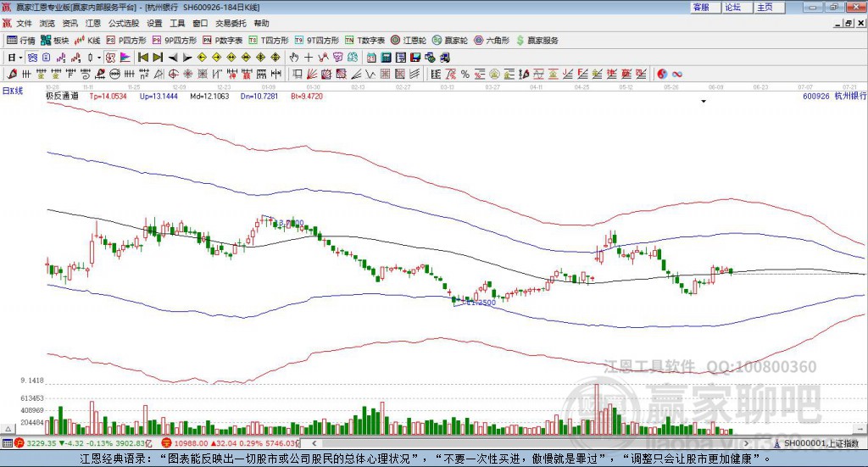
Task: Click the yin-yang icon
Action: pyautogui.click(x=662, y=74)
